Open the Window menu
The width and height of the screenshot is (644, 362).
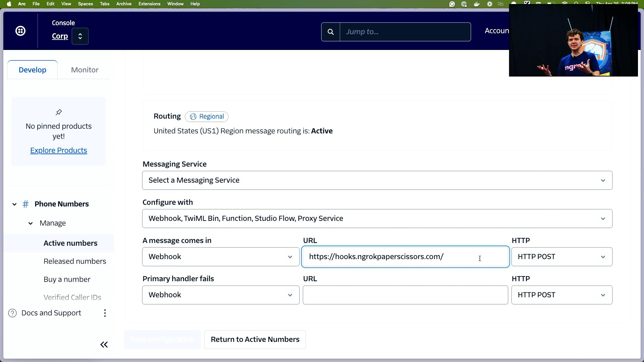click(175, 4)
